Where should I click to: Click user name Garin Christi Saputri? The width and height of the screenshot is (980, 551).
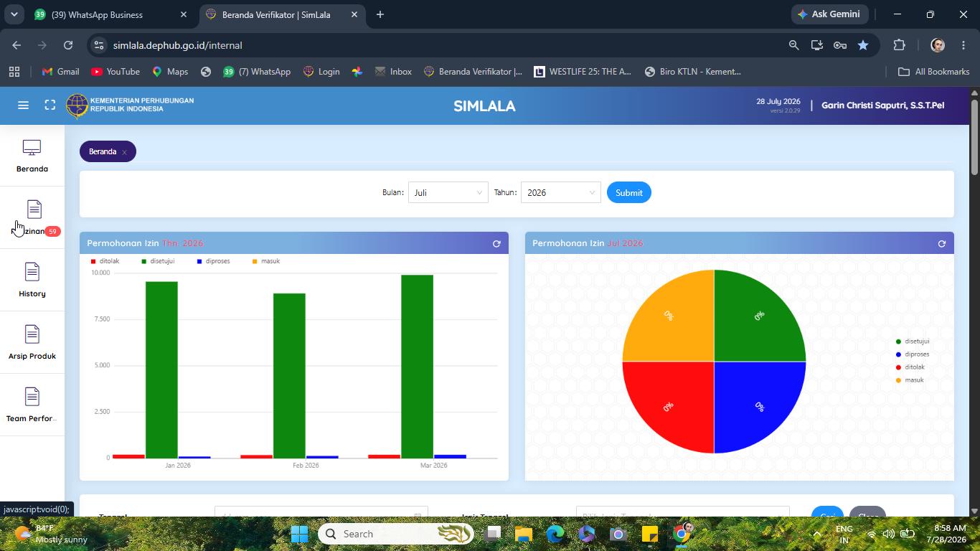(883, 105)
